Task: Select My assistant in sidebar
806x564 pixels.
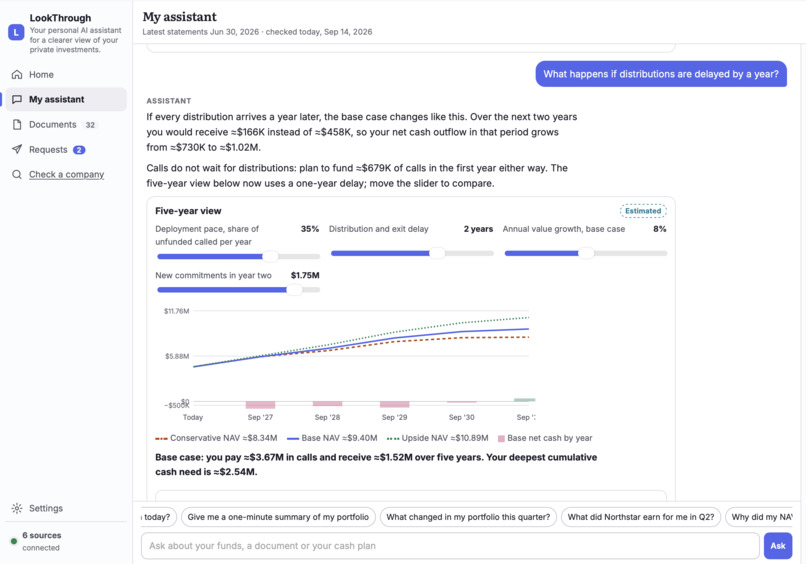Action: point(66,99)
